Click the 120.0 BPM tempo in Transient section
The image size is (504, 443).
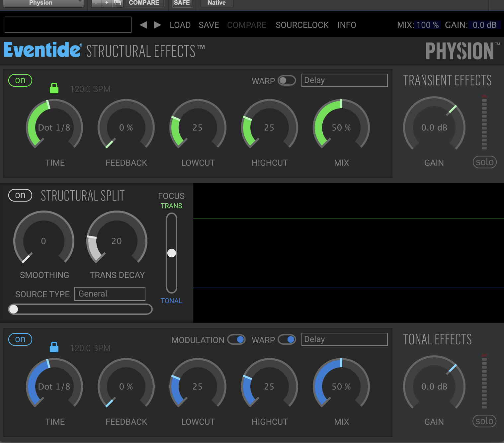(90, 89)
